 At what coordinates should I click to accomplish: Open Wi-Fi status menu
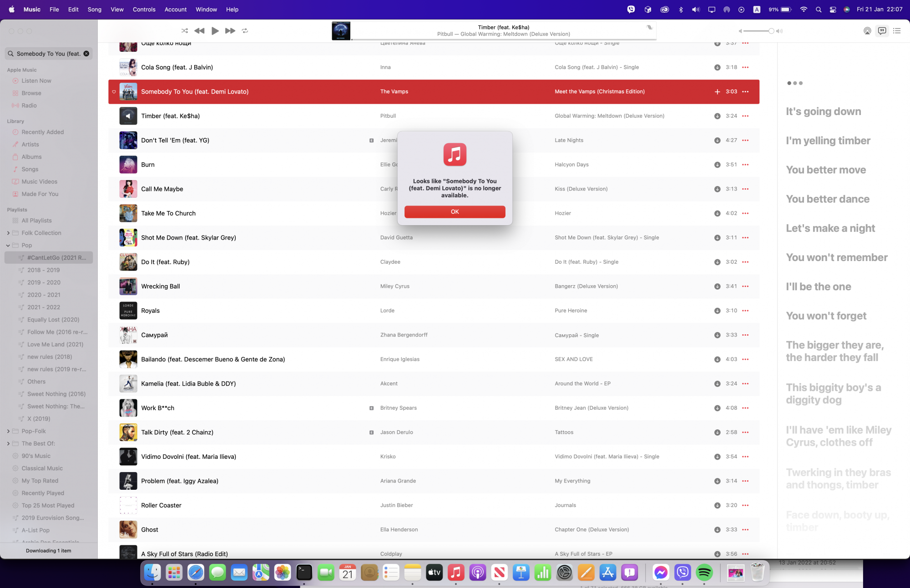click(804, 10)
